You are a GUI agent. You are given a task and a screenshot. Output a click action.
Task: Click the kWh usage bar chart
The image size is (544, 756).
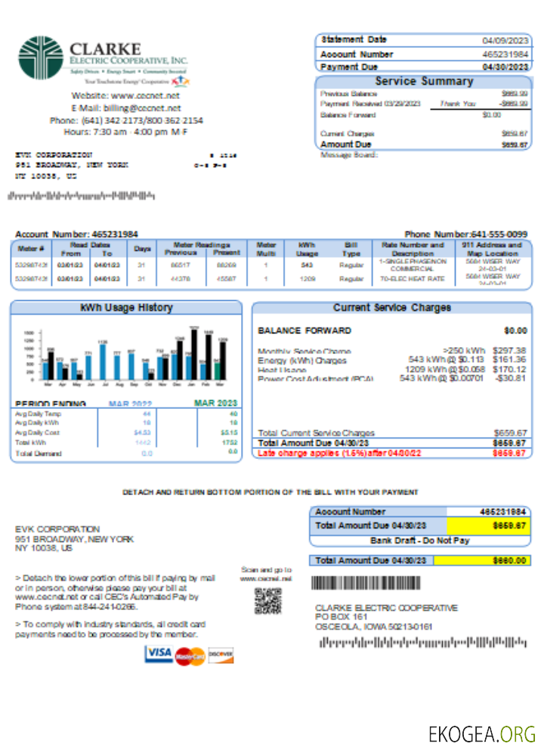125,358
